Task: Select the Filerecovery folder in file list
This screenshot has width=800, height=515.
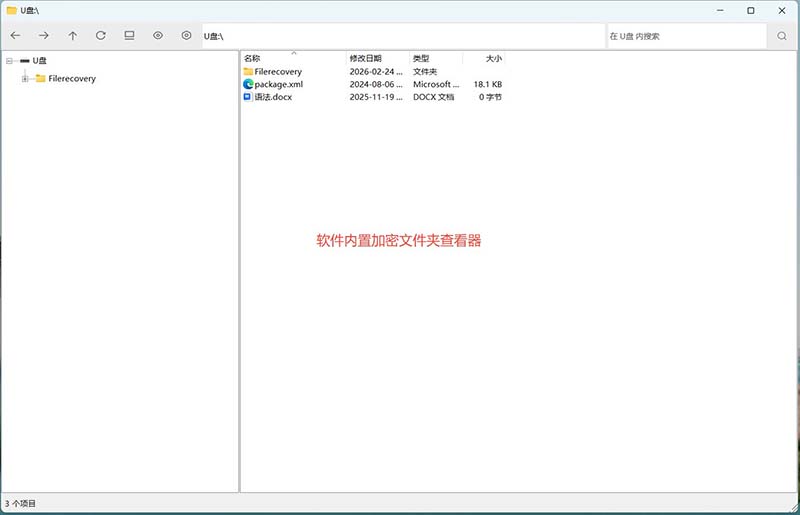Action: (x=278, y=71)
